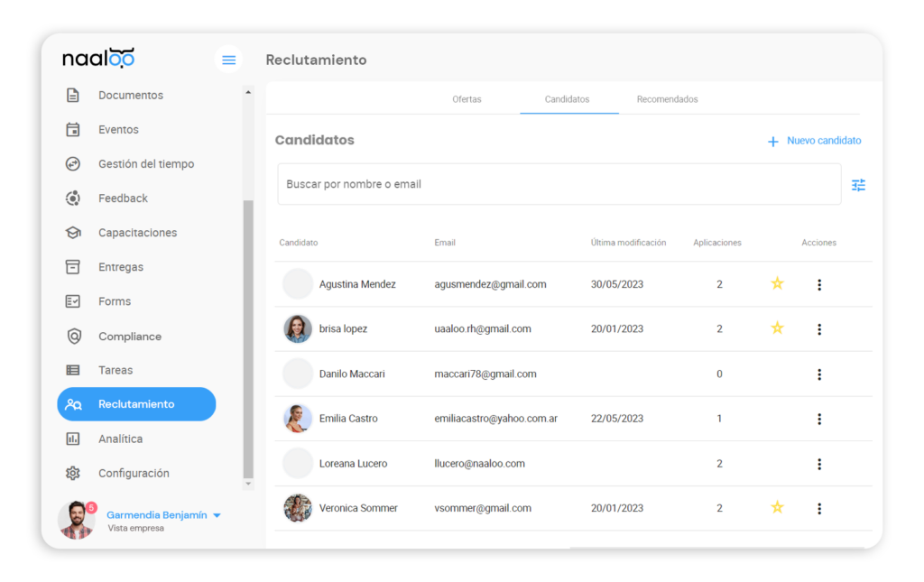Switch to the Ofertas tab
The width and height of the screenshot is (924, 582).
pyautogui.click(x=467, y=99)
